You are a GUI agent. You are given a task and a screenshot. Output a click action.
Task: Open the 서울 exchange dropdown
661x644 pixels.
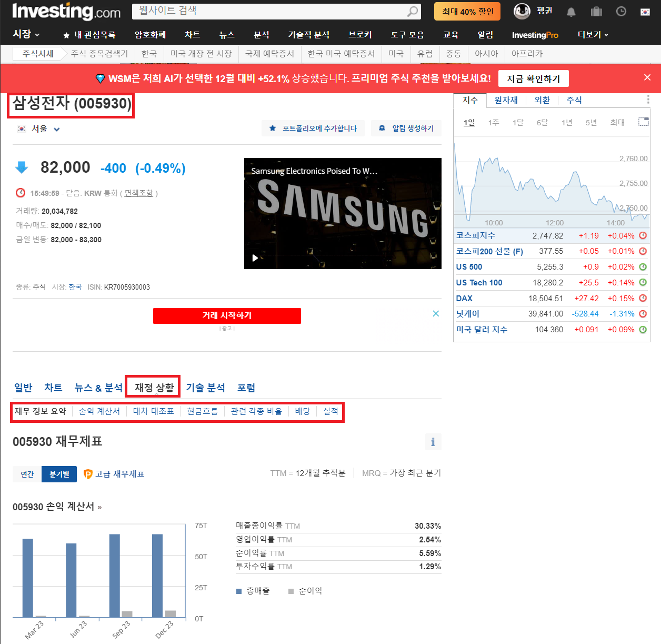tap(40, 129)
